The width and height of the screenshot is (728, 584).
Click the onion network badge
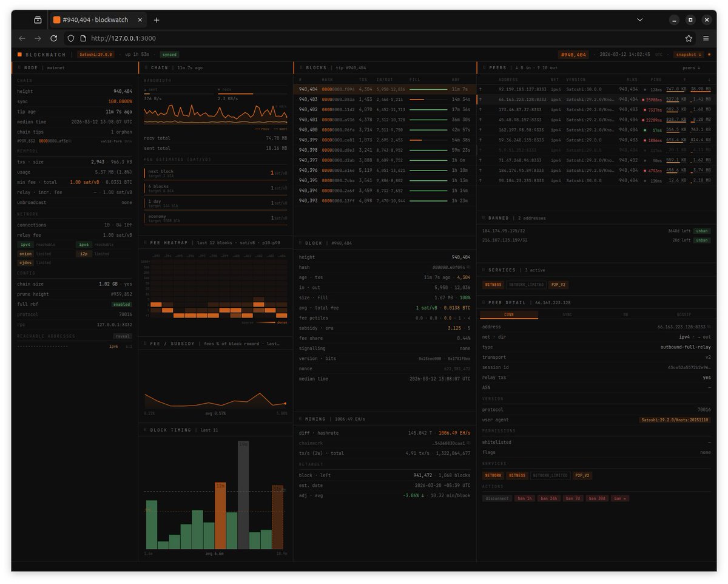coord(26,253)
